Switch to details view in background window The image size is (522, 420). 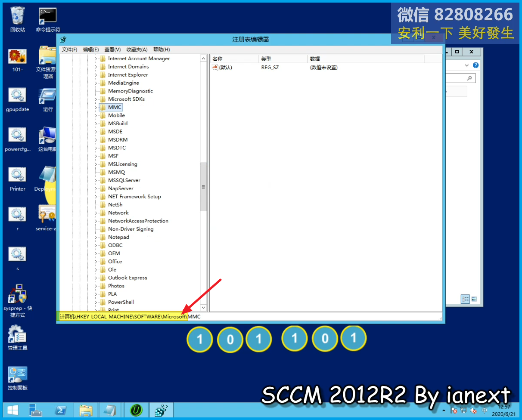point(465,299)
